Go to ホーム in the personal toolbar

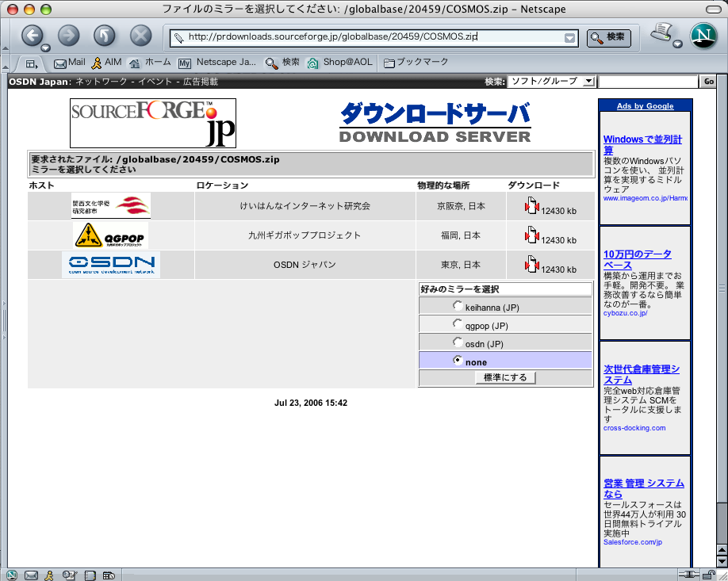(x=150, y=63)
